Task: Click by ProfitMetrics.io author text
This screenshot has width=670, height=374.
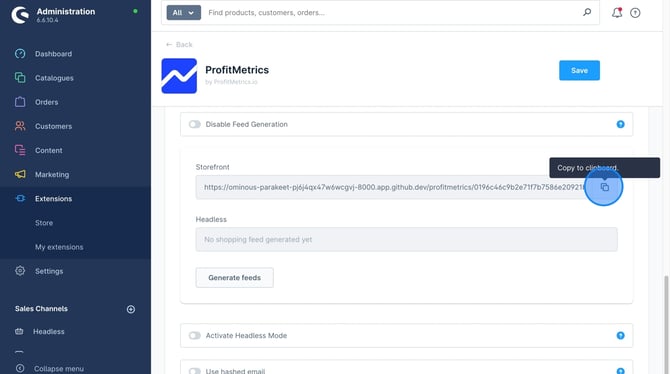Action: coord(231,82)
